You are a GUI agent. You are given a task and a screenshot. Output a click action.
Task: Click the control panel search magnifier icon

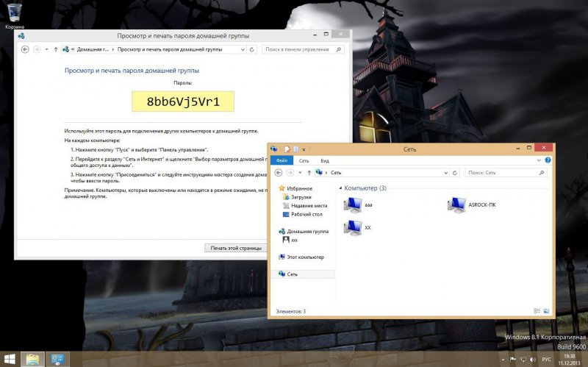339,49
